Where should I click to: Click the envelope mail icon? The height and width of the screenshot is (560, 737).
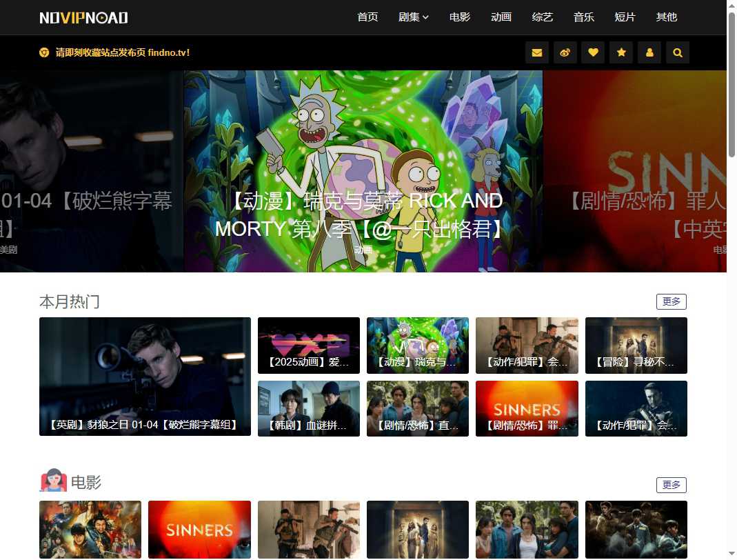pos(537,52)
